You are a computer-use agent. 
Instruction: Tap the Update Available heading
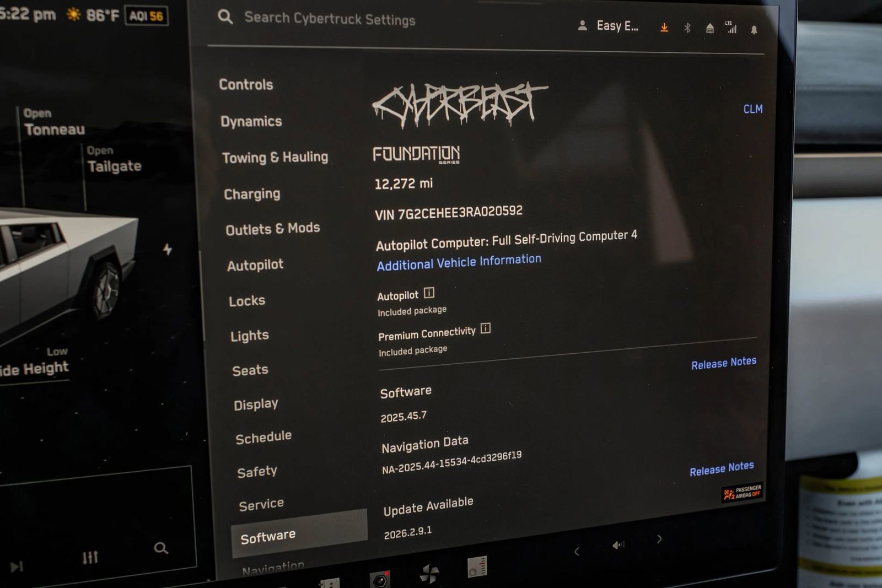(428, 506)
